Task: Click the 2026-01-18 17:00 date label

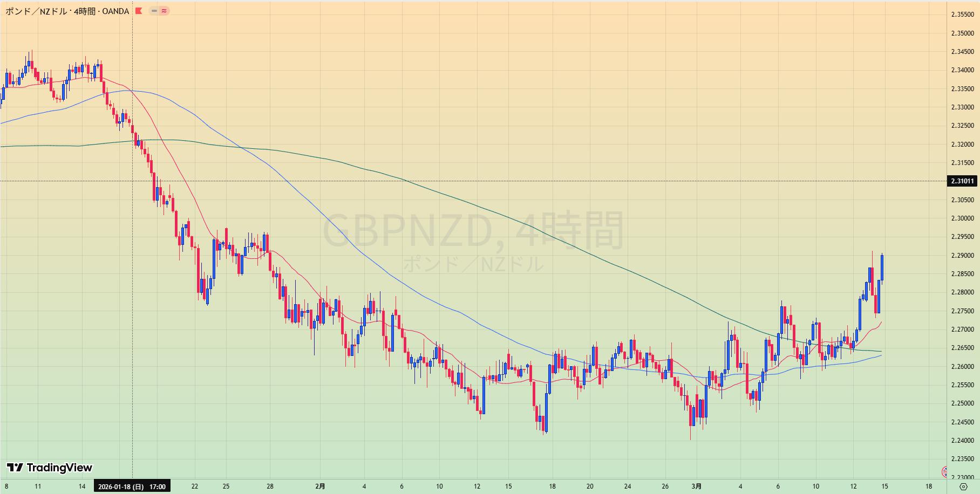Action: pyautogui.click(x=132, y=486)
